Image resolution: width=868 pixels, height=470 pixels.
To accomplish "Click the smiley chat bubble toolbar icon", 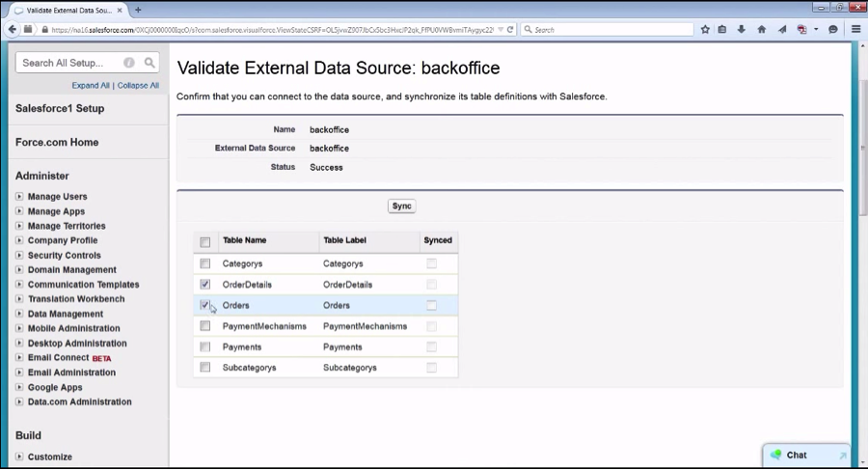I will [832, 29].
